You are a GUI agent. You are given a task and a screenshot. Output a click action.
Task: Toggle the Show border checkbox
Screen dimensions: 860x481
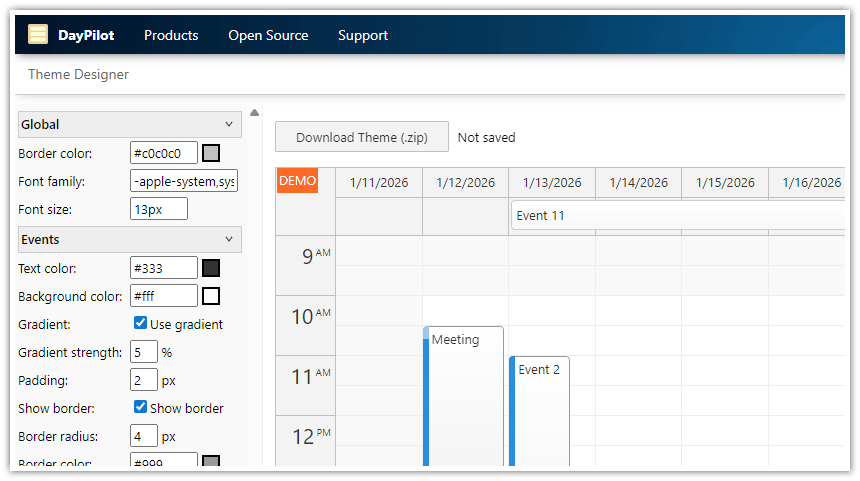click(141, 408)
